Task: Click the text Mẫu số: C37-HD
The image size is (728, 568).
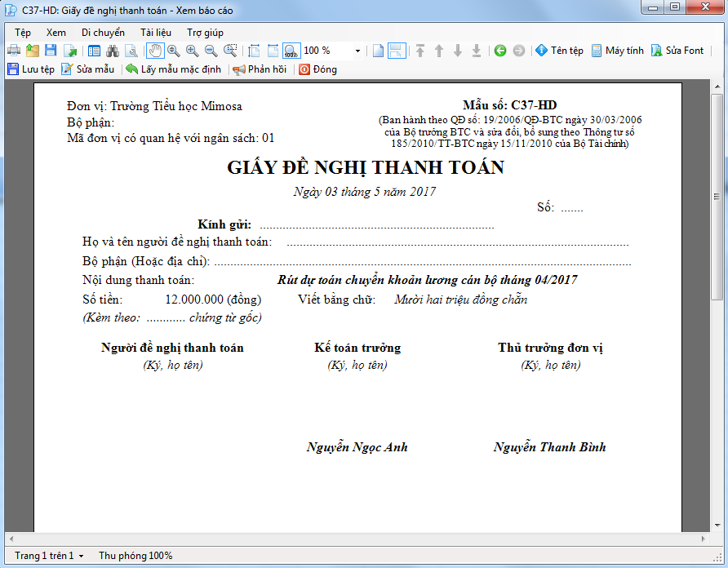Action: [x=510, y=105]
